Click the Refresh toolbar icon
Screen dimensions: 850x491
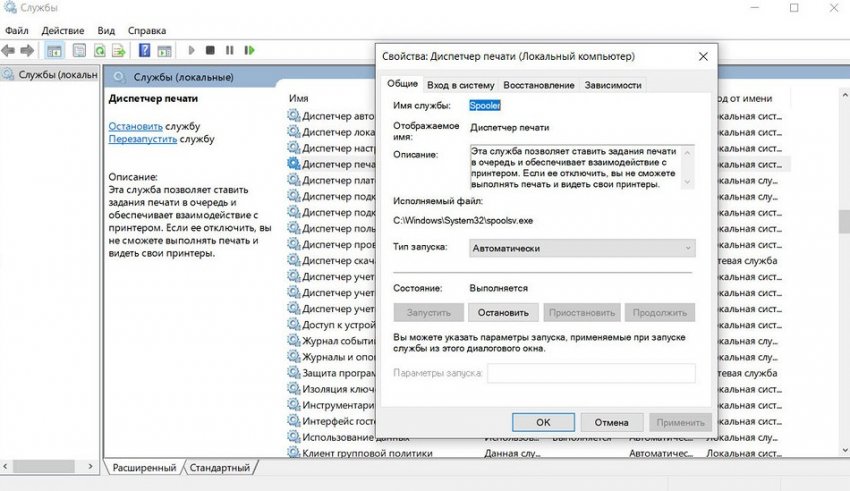[100, 50]
